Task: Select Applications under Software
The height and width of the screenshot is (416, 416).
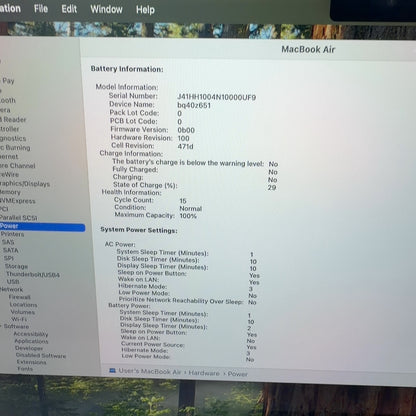Action: tap(31, 341)
